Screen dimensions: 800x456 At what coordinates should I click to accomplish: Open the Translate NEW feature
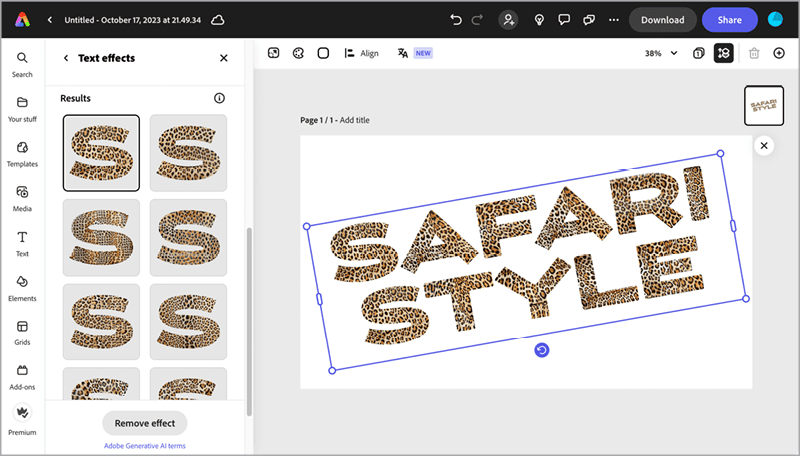415,53
